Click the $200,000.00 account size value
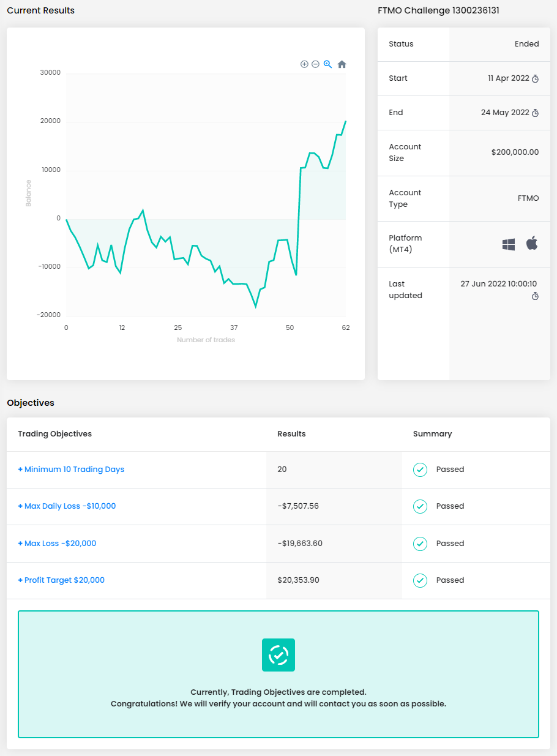 (x=515, y=152)
